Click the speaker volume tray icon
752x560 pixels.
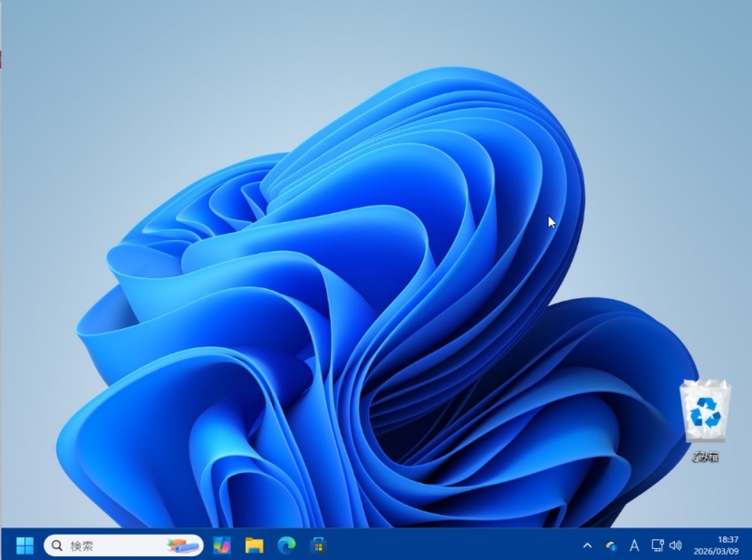click(675, 546)
